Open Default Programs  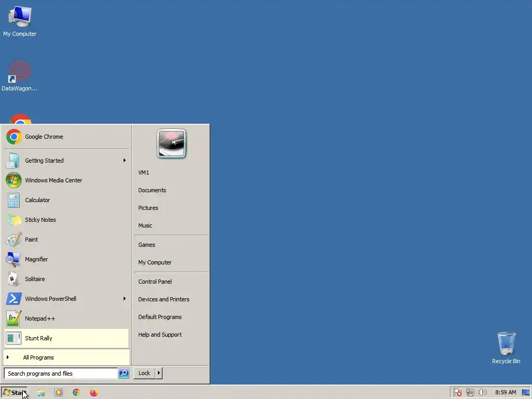(x=160, y=317)
